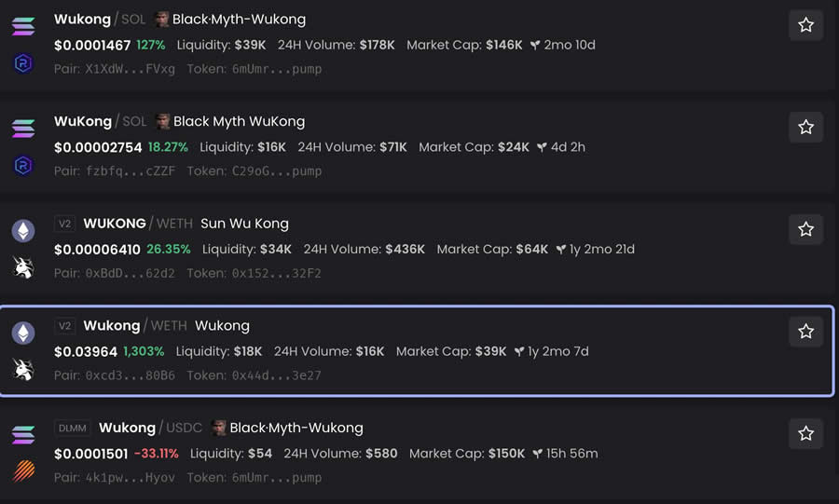The height and width of the screenshot is (504, 839).
Task: Add the highlighted Wukong/WETH pair to watchlist
Action: click(805, 332)
